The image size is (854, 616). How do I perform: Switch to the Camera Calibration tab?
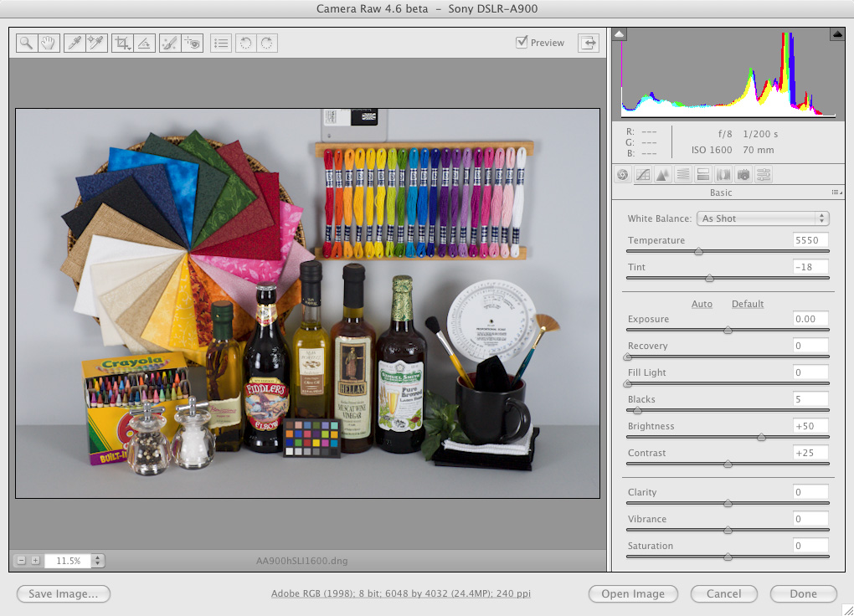743,175
